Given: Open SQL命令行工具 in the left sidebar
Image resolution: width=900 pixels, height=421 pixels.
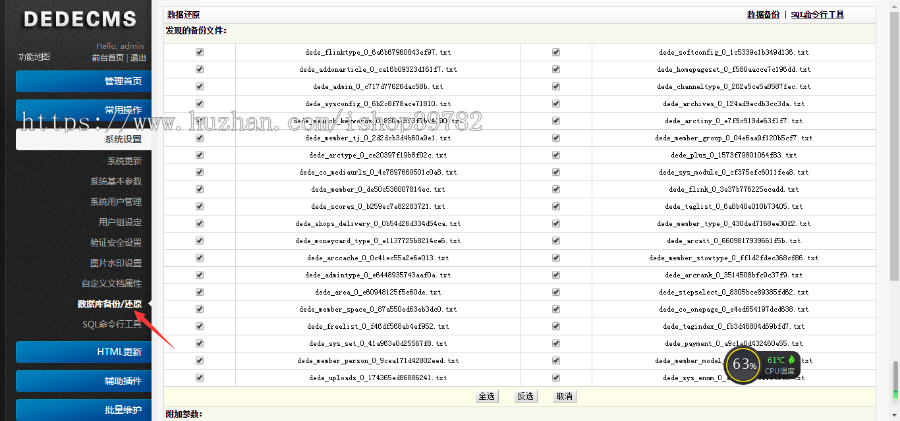Looking at the screenshot, I should 111,325.
